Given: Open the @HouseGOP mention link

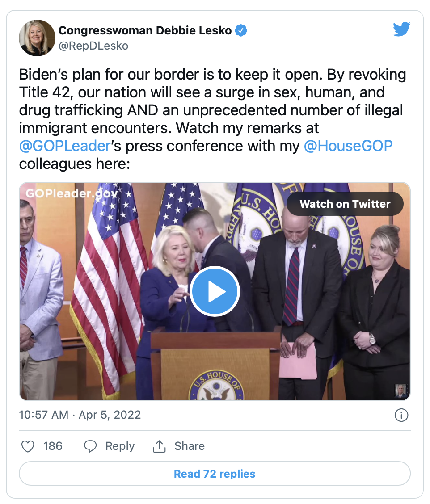Looking at the screenshot, I should coord(348,146).
